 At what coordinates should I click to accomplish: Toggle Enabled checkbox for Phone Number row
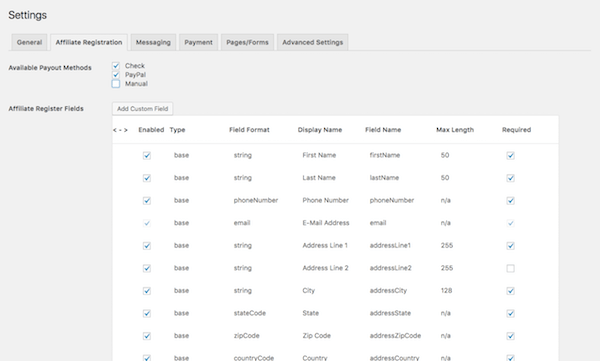(x=147, y=201)
